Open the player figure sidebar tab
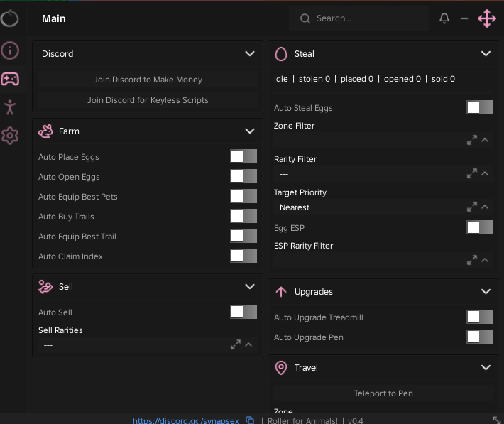The height and width of the screenshot is (424, 504). pyautogui.click(x=10, y=107)
